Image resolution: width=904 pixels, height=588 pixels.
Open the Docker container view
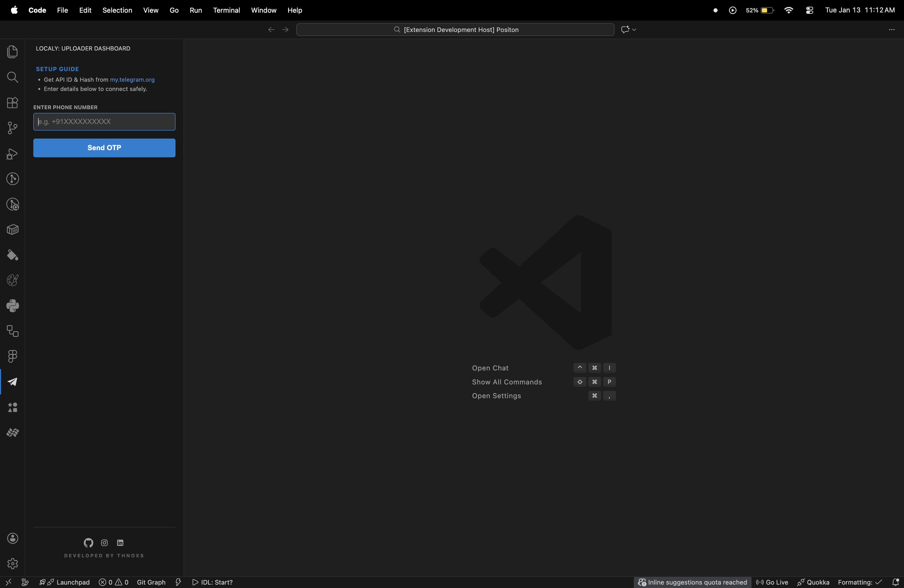coord(12,229)
